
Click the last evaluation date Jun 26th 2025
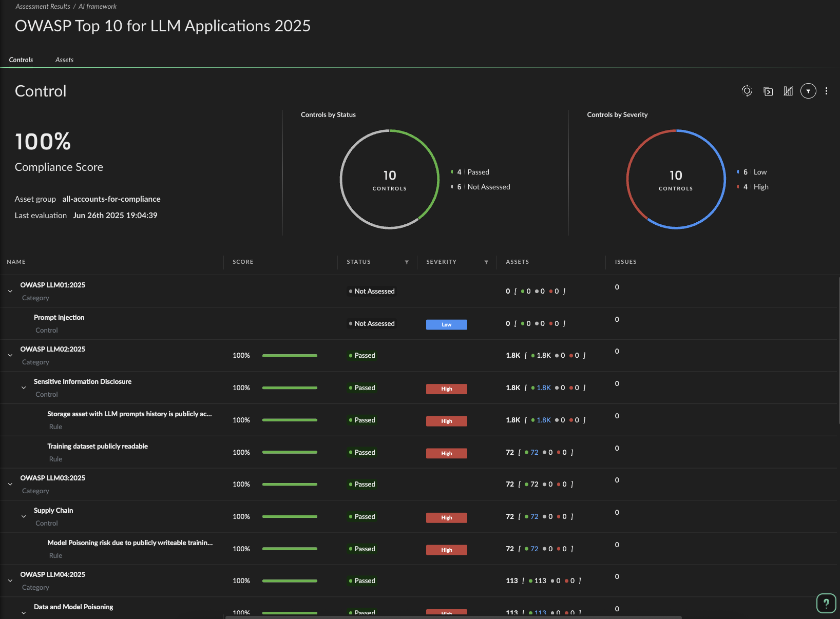(x=115, y=216)
